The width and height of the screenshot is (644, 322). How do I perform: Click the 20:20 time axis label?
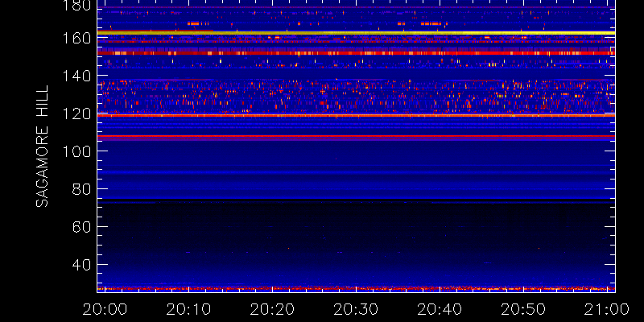pyautogui.click(x=272, y=309)
